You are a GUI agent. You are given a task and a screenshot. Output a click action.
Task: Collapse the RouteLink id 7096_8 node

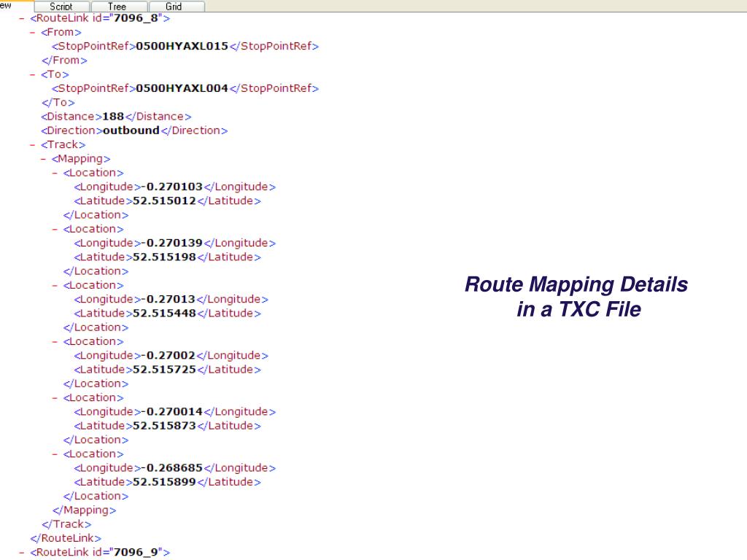pos(21,18)
